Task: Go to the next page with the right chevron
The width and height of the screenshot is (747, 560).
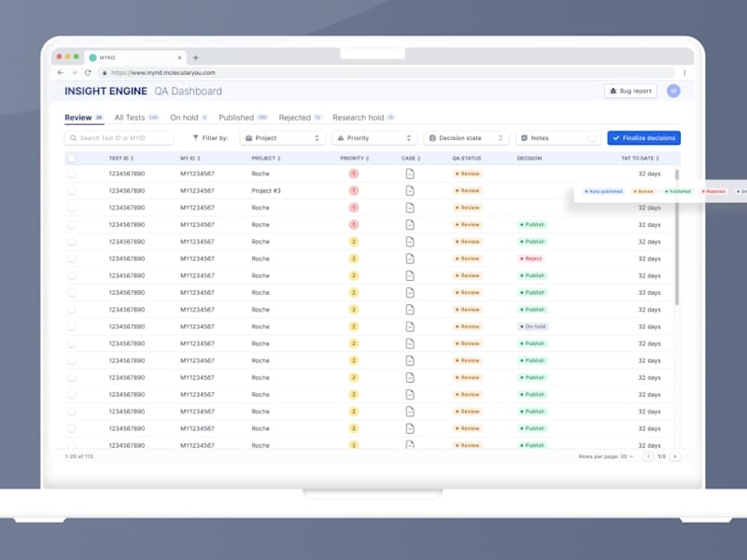Action: 675,456
